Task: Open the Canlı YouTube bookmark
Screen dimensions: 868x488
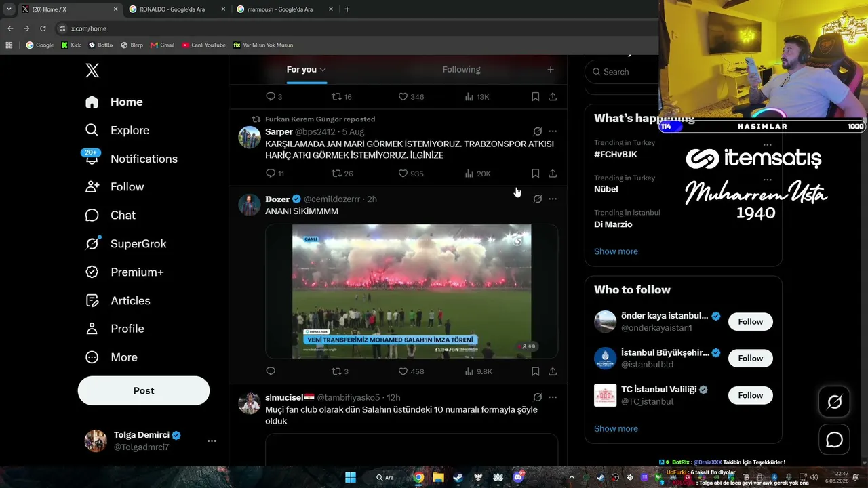Action: (203, 45)
